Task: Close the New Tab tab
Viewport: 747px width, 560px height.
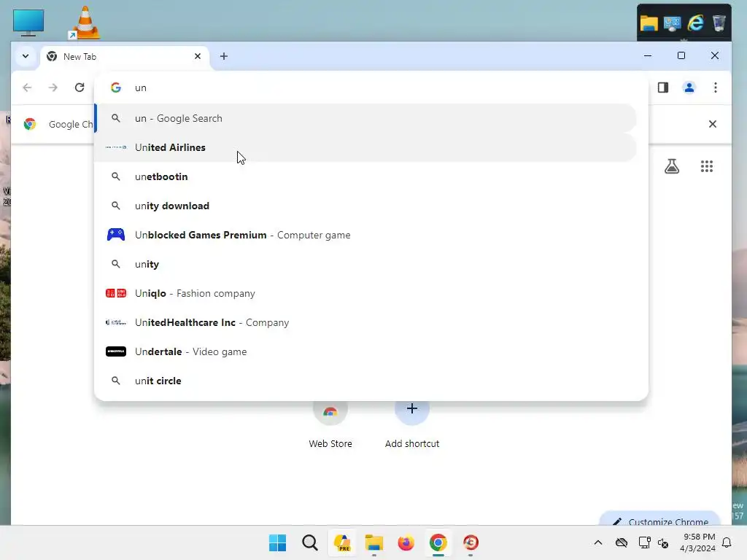Action: coord(198,56)
